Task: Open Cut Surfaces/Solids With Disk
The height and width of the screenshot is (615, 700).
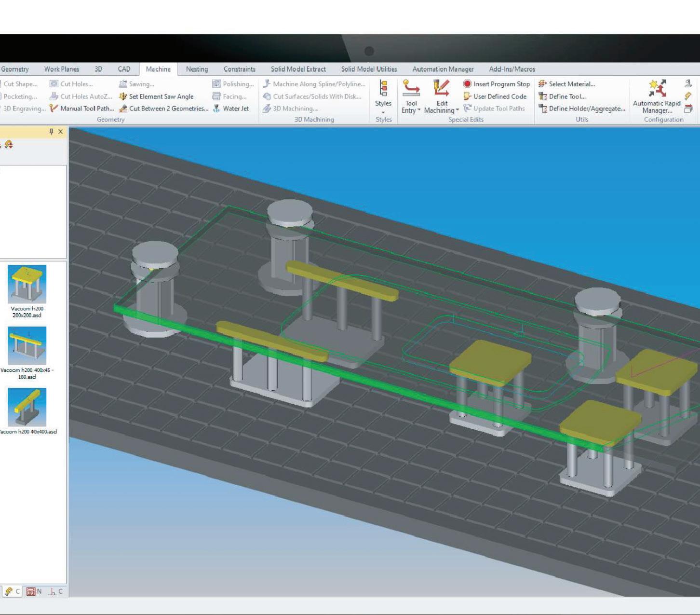Action: click(x=312, y=96)
